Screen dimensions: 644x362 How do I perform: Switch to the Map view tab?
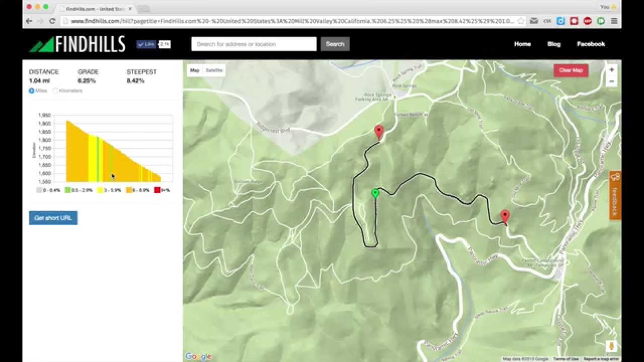point(195,70)
